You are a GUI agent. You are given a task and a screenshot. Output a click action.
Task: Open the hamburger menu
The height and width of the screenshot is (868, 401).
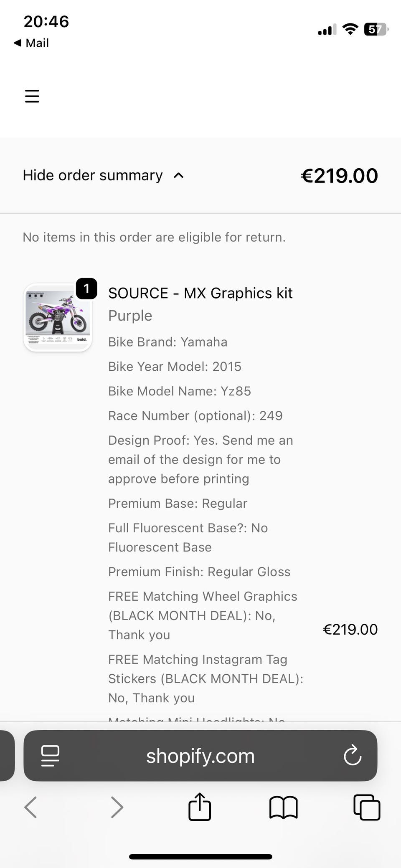(32, 96)
